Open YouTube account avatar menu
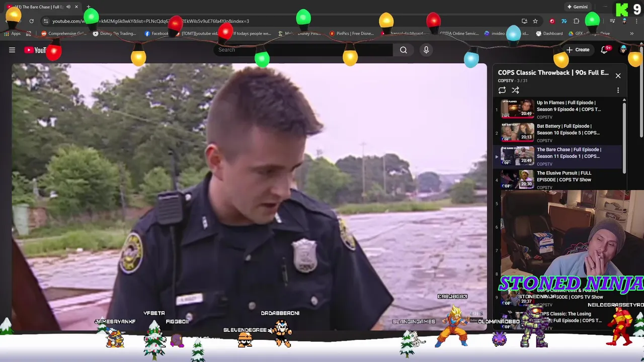 pyautogui.click(x=624, y=50)
